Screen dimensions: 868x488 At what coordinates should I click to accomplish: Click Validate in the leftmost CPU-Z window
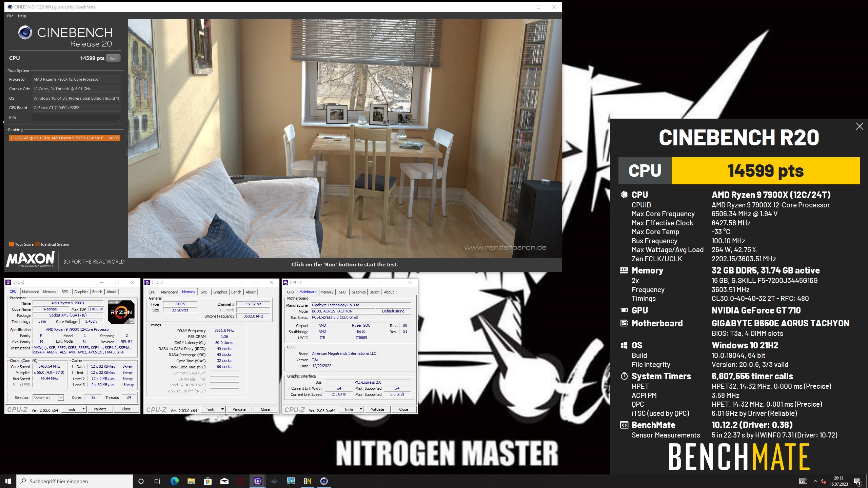point(100,409)
